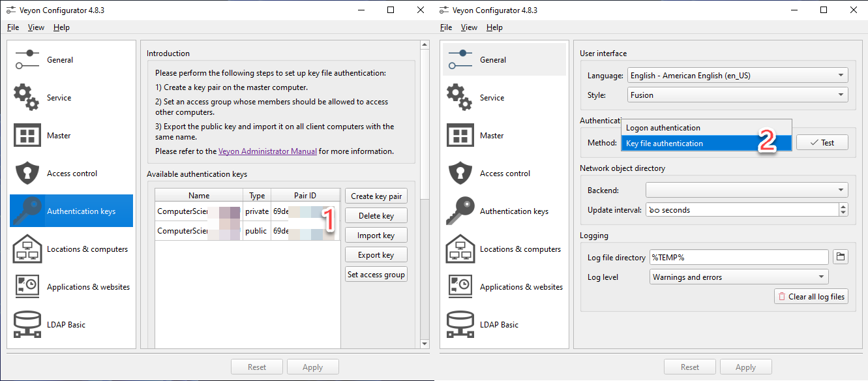The image size is (868, 381).
Task: Click Apply button in left window
Action: pyautogui.click(x=313, y=367)
